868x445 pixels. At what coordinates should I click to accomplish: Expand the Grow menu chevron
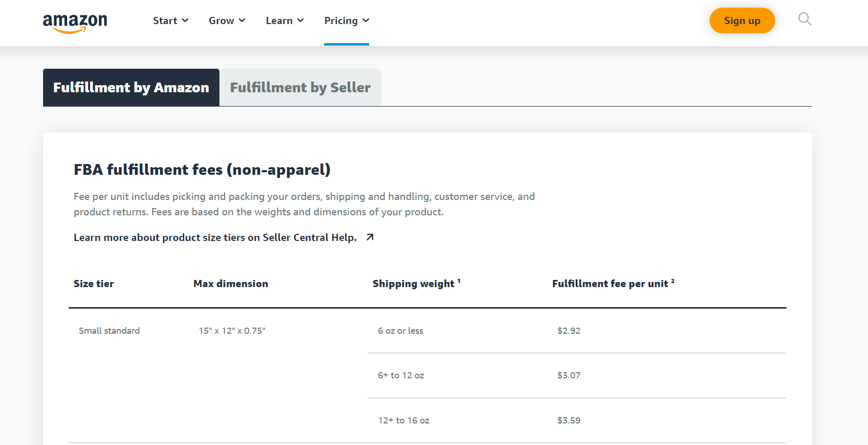tap(242, 21)
